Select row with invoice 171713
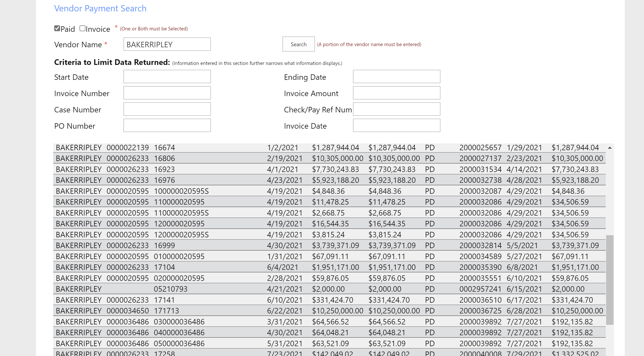The image size is (644, 356). click(x=166, y=311)
